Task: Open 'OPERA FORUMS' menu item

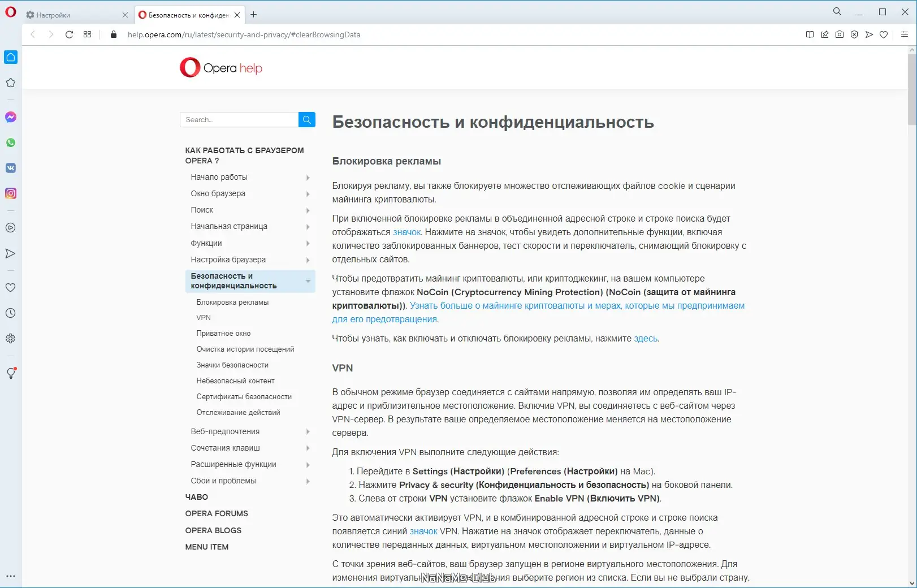Action: click(217, 513)
